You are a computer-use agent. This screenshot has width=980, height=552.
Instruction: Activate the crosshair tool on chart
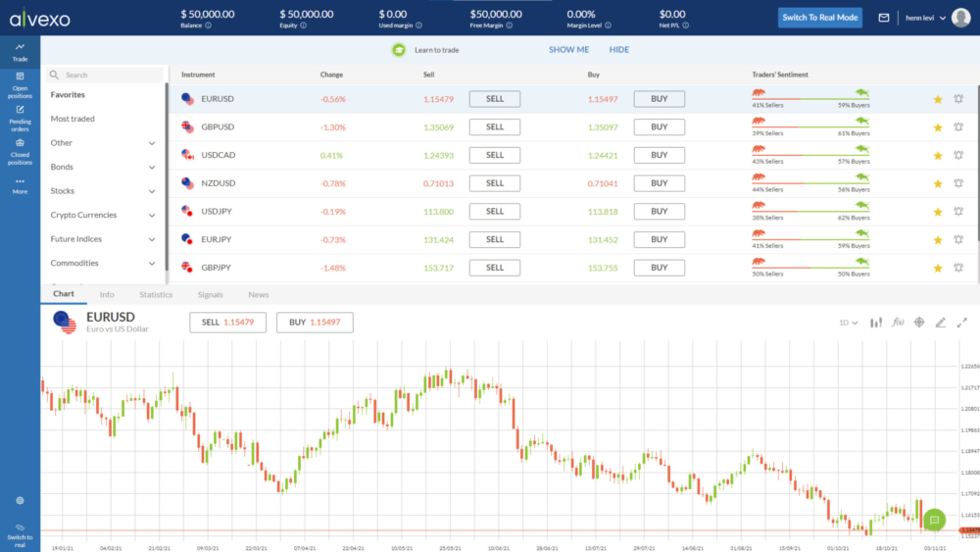pyautogui.click(x=919, y=323)
